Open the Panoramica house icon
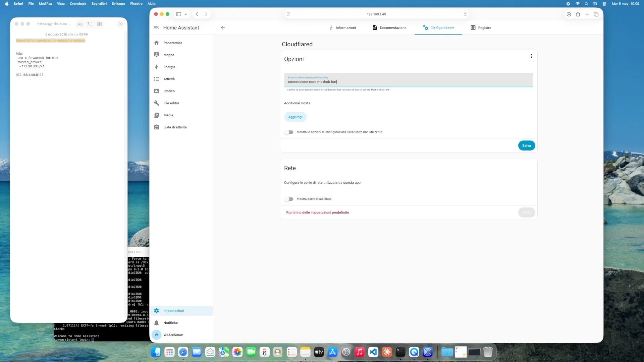 point(156,43)
